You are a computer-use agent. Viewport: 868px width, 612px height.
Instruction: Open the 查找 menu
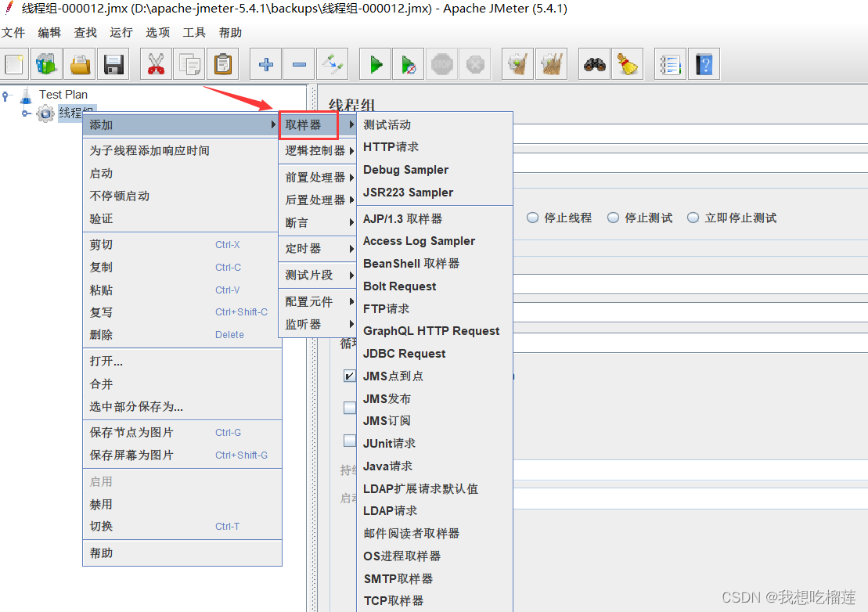click(x=85, y=33)
